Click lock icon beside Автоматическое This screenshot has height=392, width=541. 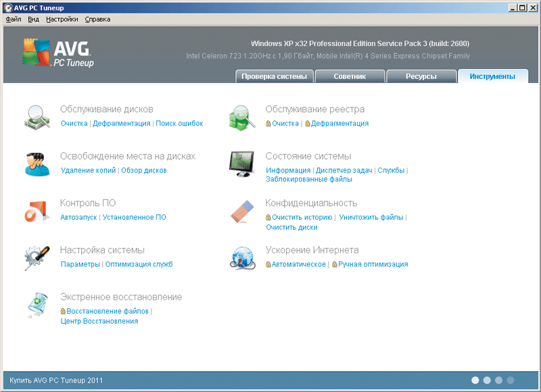tap(268, 264)
